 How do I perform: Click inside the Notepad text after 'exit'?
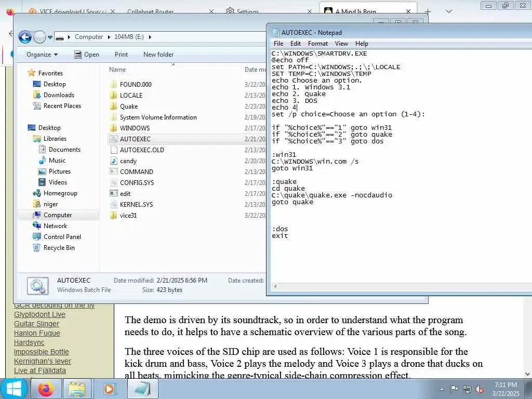point(289,236)
